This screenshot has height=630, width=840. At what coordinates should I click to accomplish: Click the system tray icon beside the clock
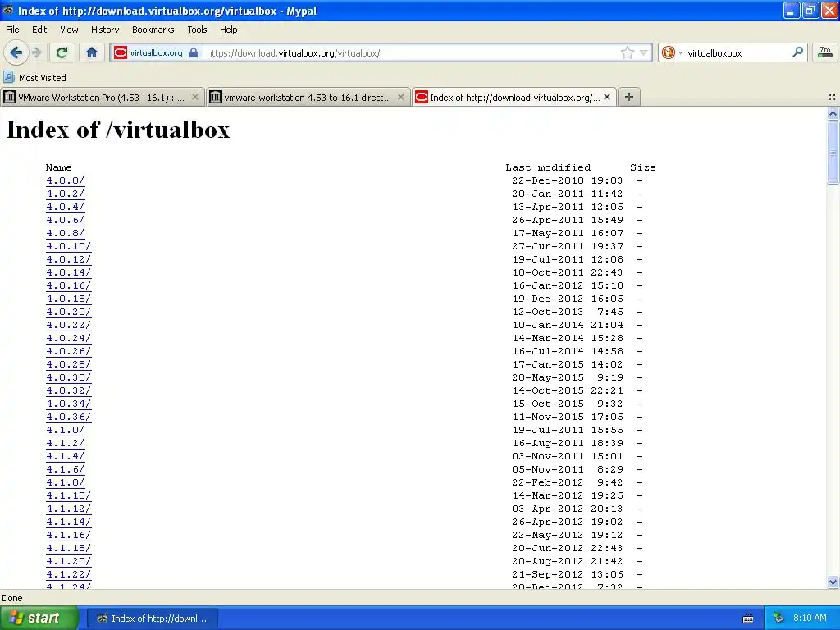(x=778, y=619)
